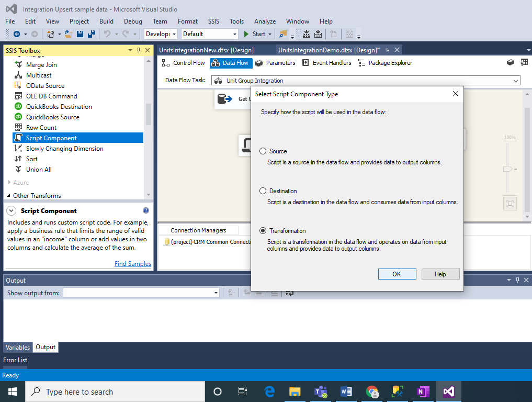
Task: Select Script Component in toolbox
Action: pos(78,138)
